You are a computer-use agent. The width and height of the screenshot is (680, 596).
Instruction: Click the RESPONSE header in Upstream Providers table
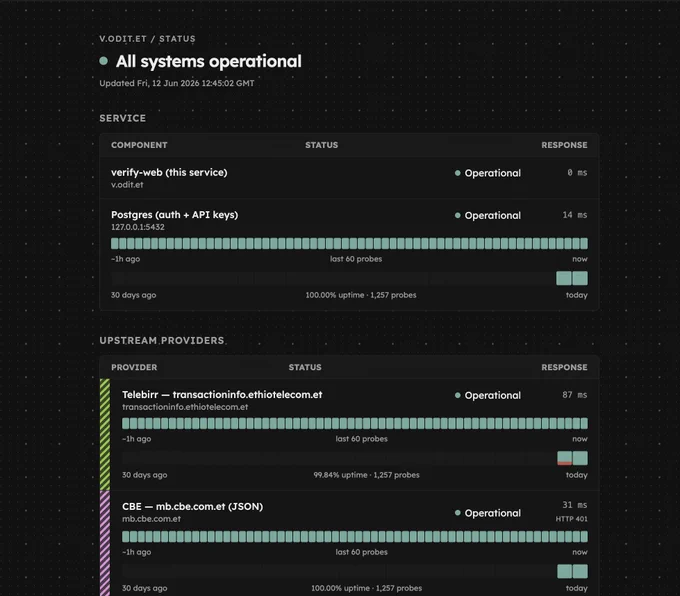[564, 367]
